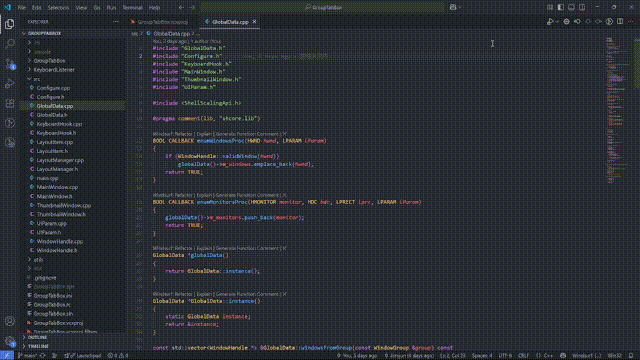The image size is (640, 360).
Task: Toggle panel layout icon
Action: point(571,7)
